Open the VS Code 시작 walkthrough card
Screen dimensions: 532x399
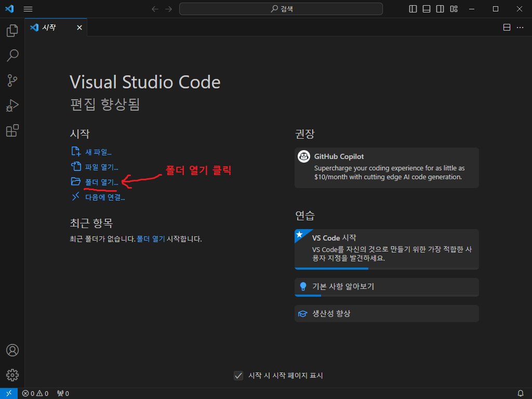[387, 249]
